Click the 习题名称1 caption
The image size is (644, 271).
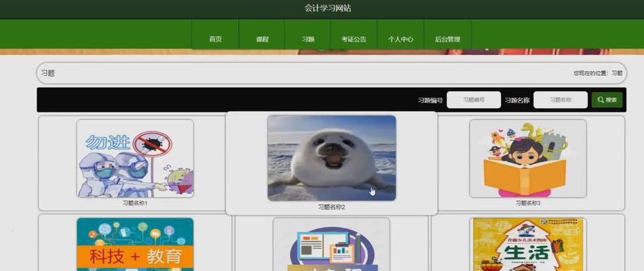[x=135, y=203]
